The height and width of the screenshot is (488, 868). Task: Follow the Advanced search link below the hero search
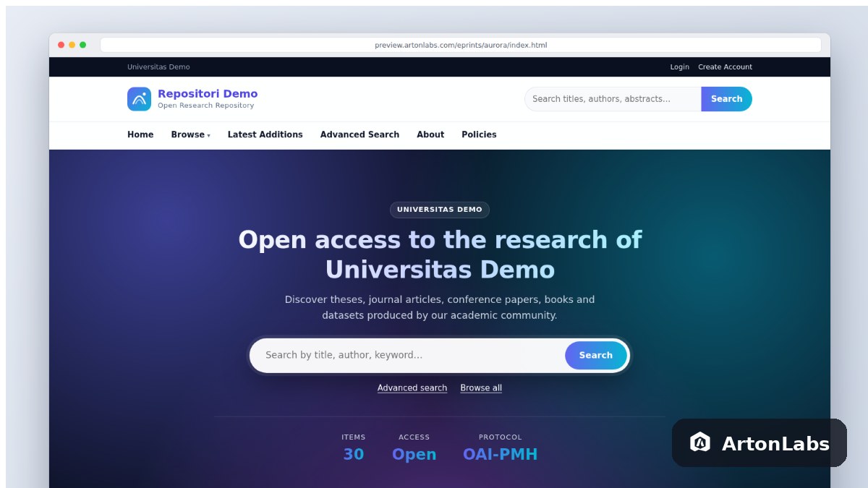(412, 388)
